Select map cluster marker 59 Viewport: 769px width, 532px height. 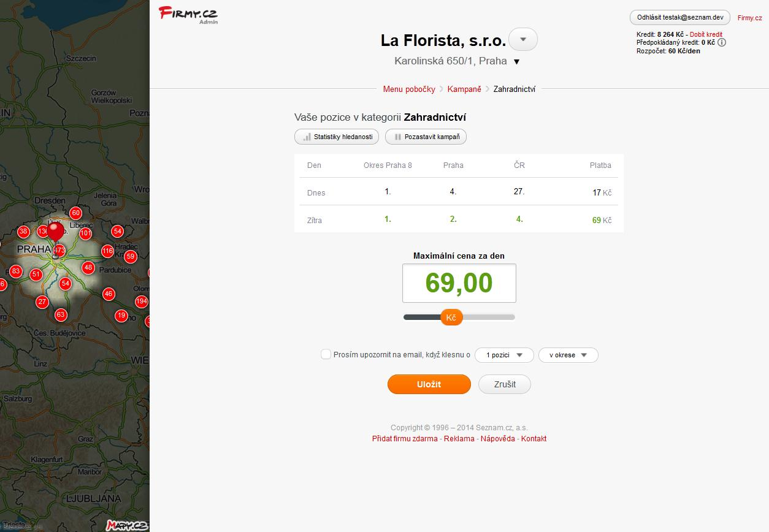[130, 257]
